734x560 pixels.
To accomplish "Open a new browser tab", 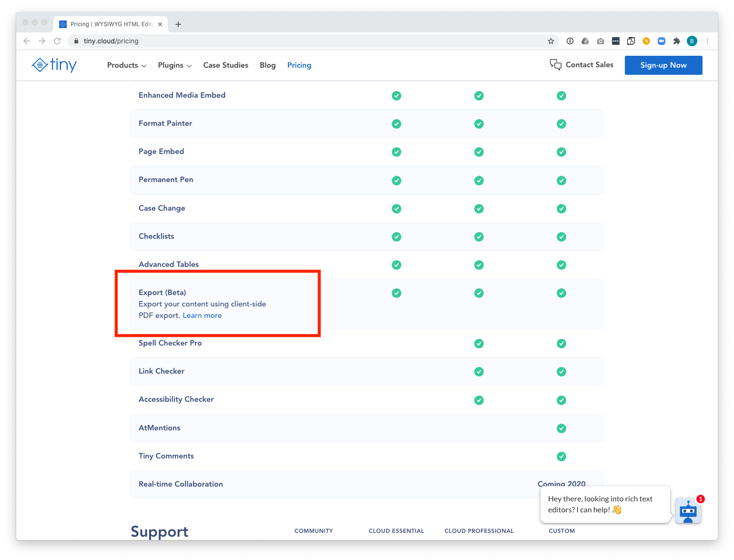I will [178, 24].
